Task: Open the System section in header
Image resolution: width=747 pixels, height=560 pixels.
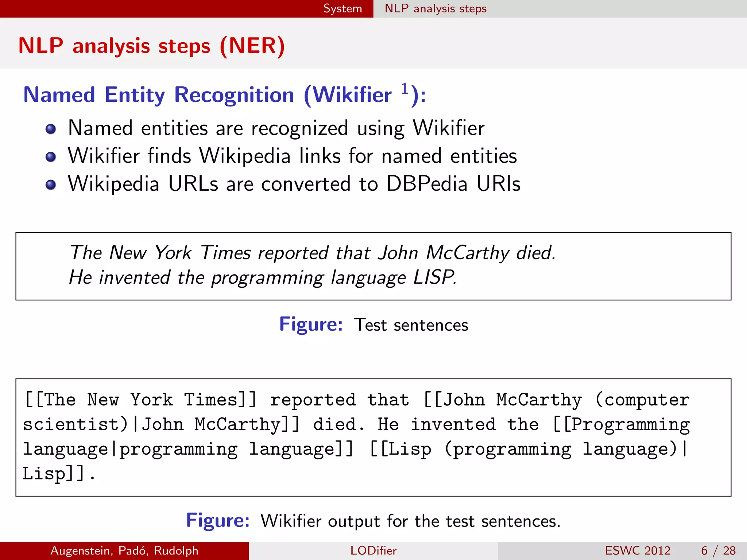Action: click(x=342, y=8)
